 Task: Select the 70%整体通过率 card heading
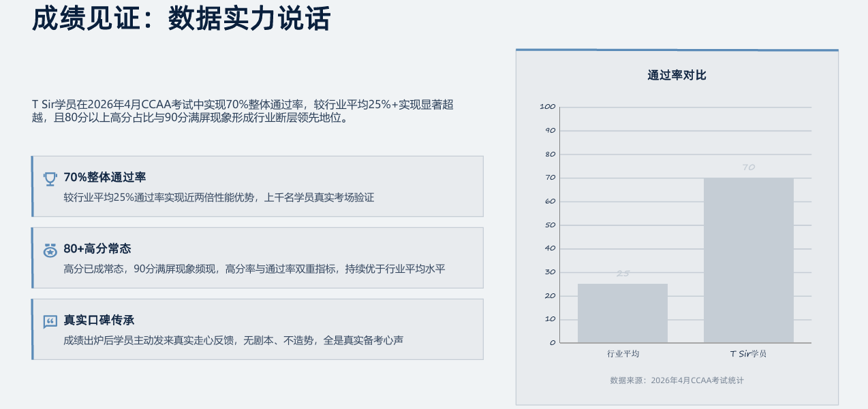pyautogui.click(x=105, y=178)
